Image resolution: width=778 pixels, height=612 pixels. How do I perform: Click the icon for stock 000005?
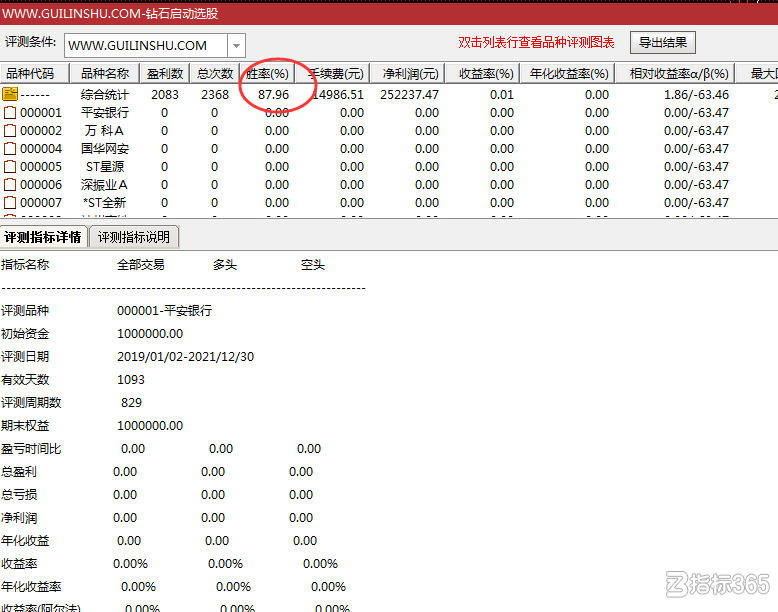pos(9,166)
